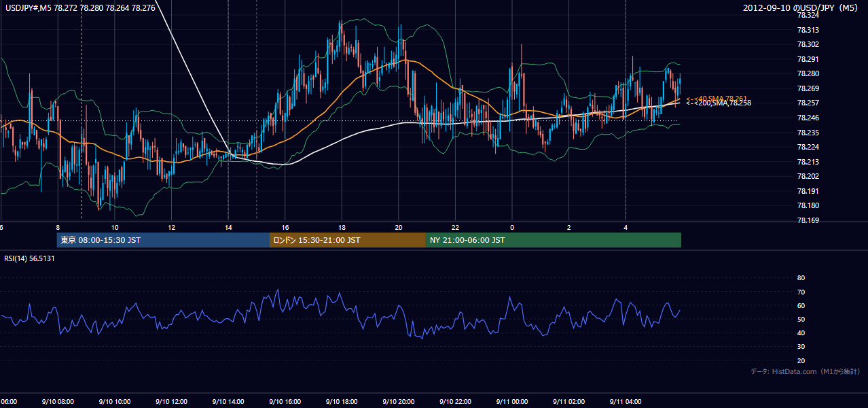Click price axis label 78.280

tap(808, 73)
